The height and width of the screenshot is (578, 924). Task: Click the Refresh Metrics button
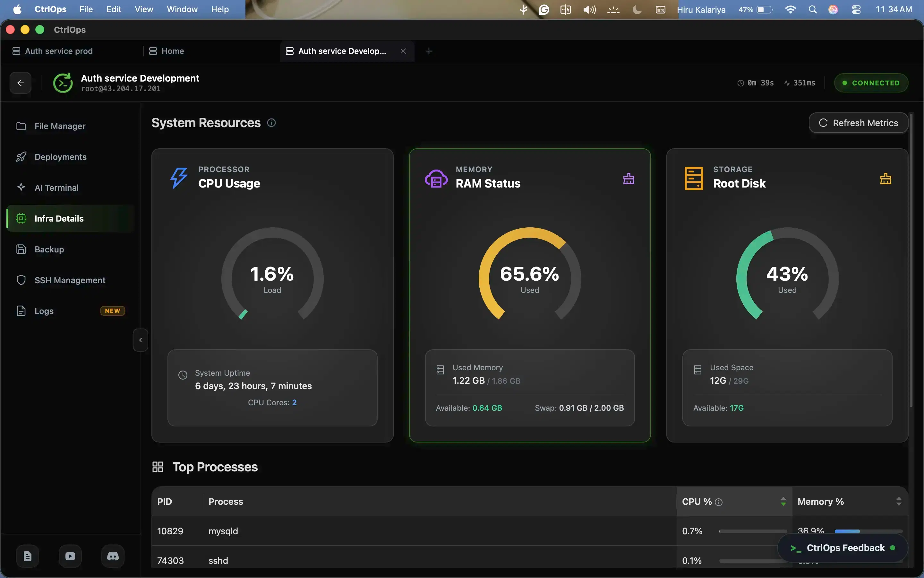pyautogui.click(x=858, y=123)
